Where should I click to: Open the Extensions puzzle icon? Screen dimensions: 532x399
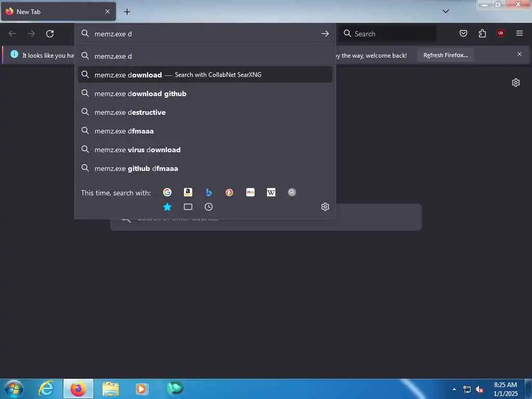pos(482,33)
